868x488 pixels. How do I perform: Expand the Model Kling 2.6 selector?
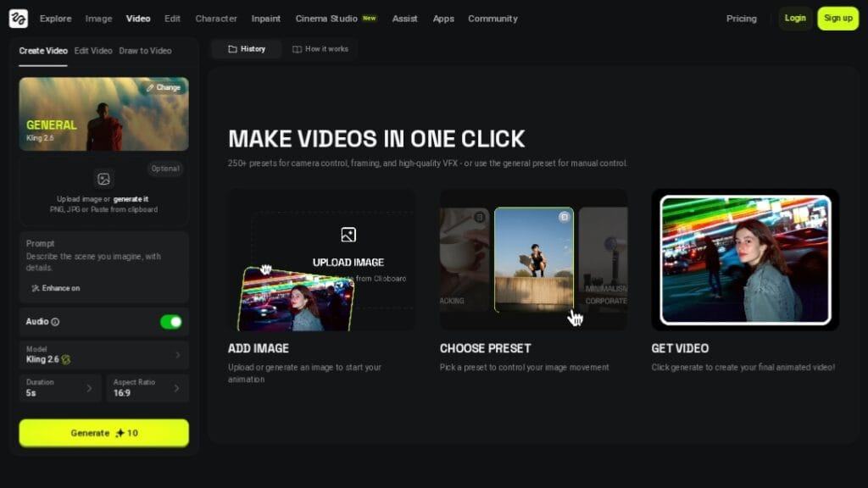point(103,354)
